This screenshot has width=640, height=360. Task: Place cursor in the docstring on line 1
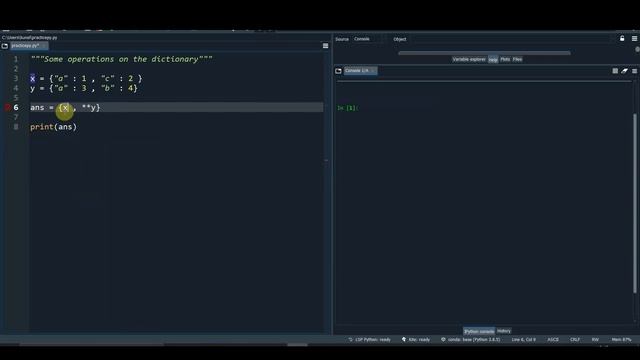coord(121,59)
